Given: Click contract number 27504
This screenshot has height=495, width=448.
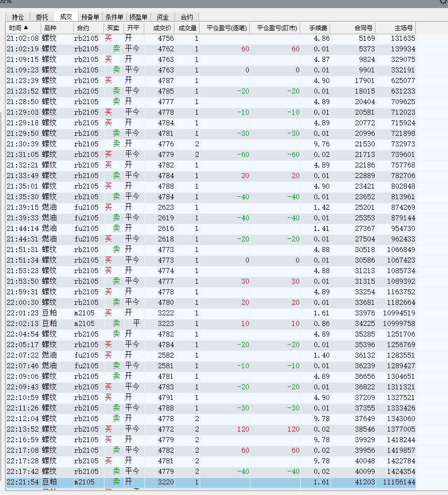Looking at the screenshot, I should [x=365, y=239].
